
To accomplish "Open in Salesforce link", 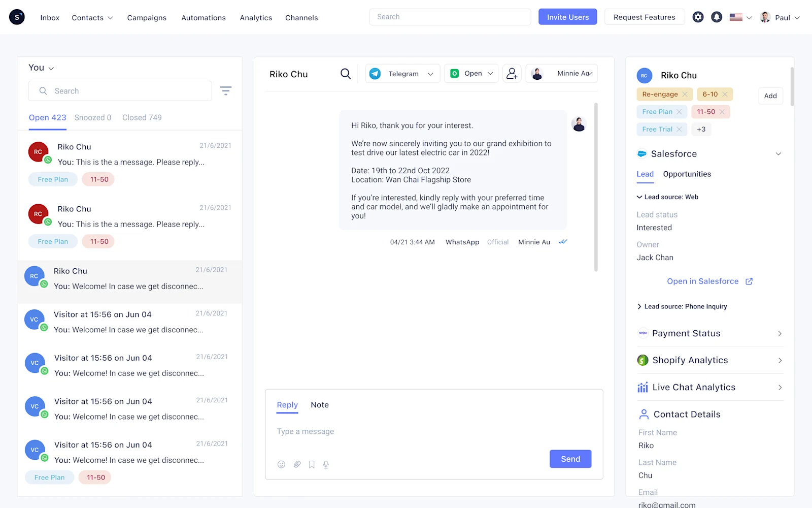I will click(x=703, y=281).
